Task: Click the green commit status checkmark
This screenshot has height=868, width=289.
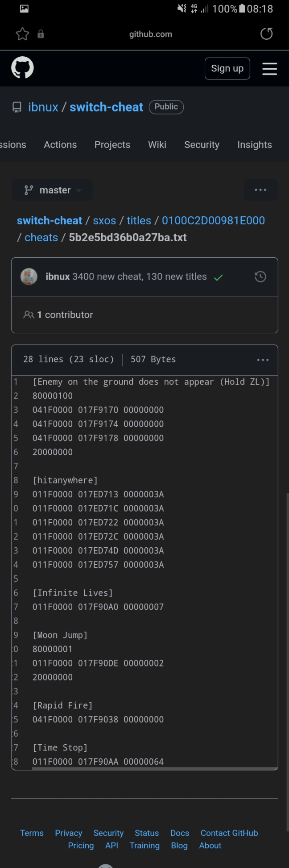Action: [218, 277]
